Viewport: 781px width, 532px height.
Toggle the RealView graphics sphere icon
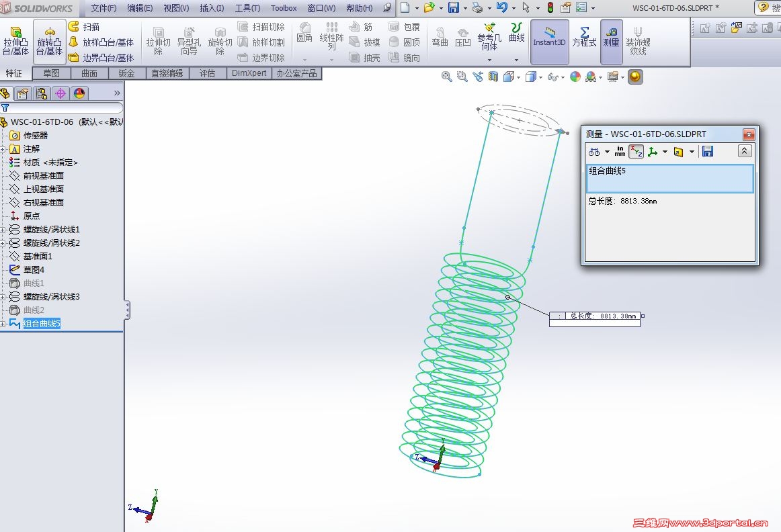635,77
